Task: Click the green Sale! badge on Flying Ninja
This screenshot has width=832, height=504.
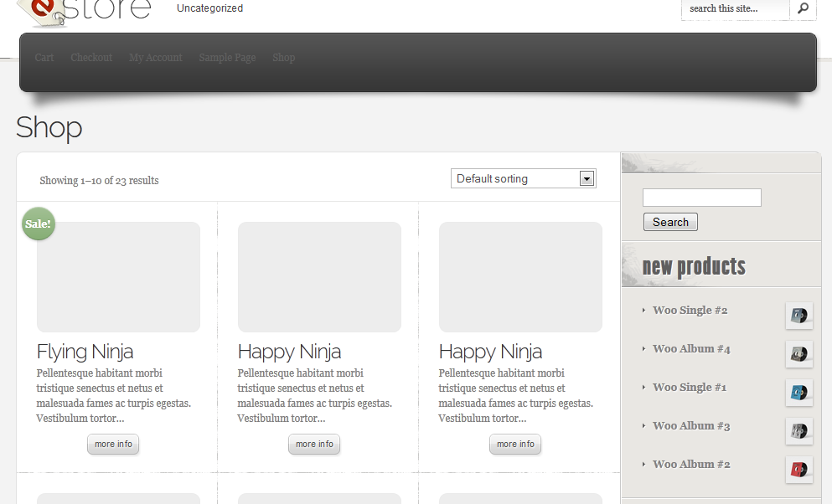Action: click(38, 224)
